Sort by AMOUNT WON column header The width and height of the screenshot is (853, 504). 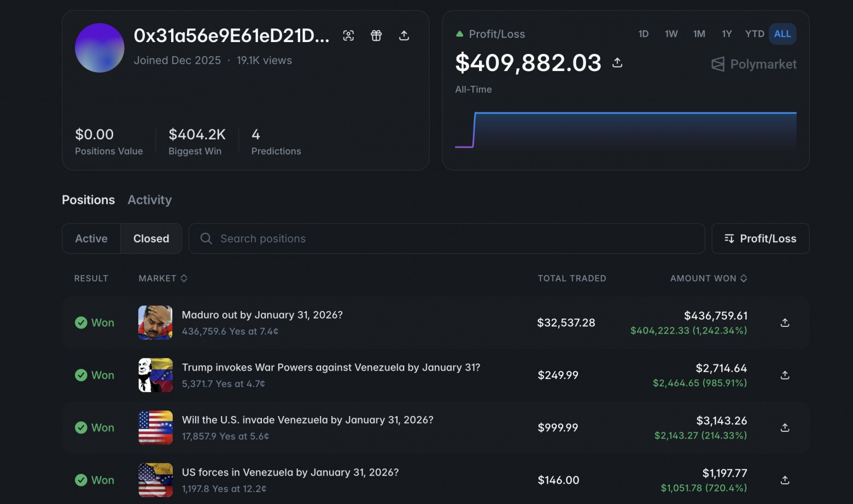709,278
